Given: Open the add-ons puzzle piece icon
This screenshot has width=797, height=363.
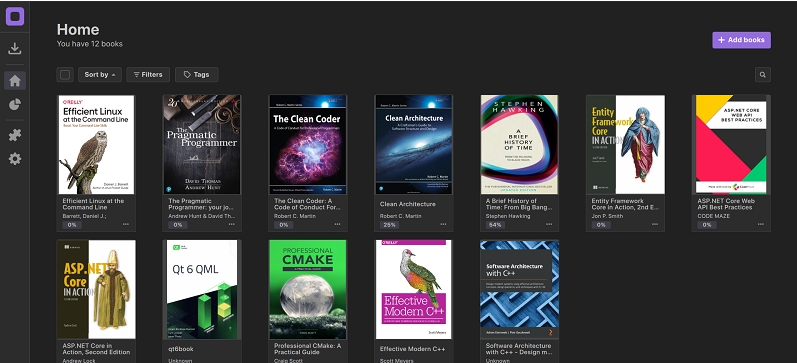Looking at the screenshot, I should 15,135.
